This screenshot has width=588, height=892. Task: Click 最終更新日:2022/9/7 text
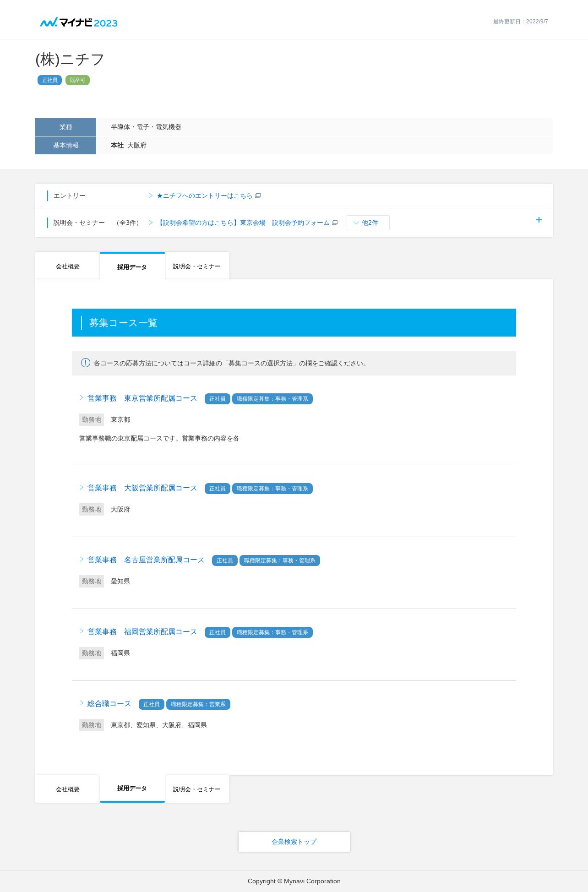click(520, 22)
